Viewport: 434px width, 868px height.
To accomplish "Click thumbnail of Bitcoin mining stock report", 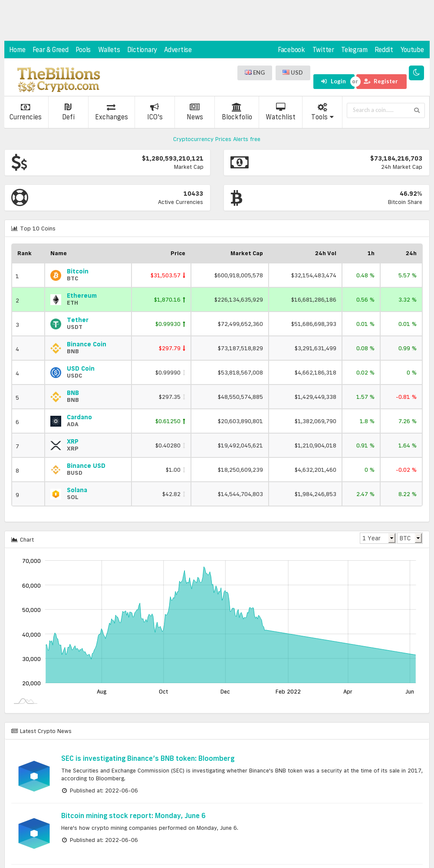I will pyautogui.click(x=34, y=833).
